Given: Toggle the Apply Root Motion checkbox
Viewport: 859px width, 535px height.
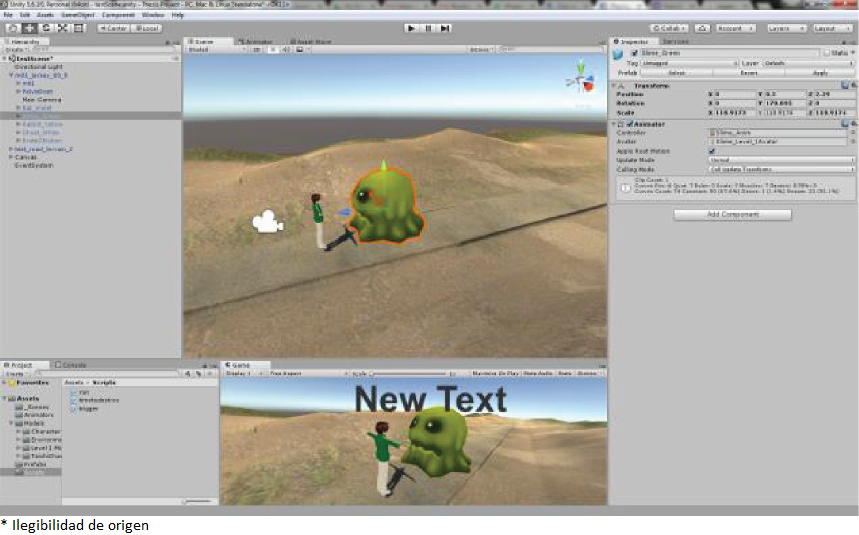Looking at the screenshot, I should (711, 151).
